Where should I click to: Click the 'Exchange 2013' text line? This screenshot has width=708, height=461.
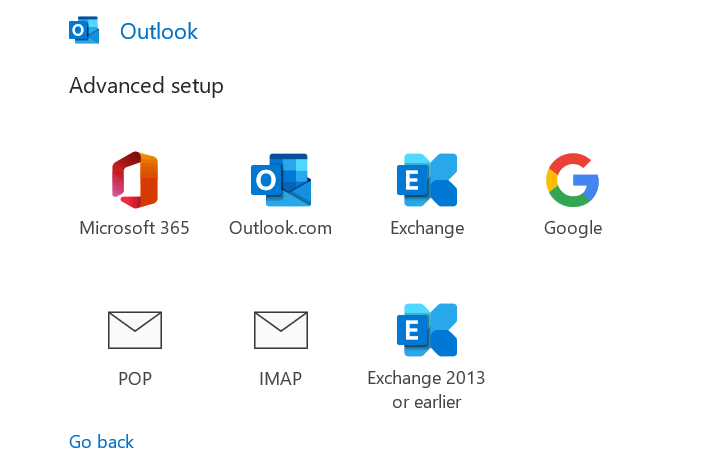pos(426,378)
